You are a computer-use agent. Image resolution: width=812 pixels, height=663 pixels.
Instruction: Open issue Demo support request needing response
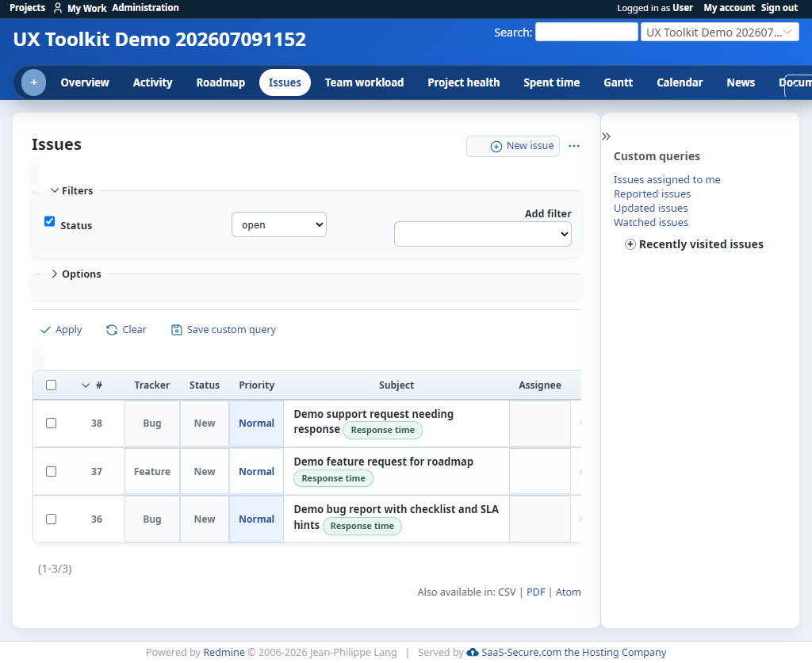coord(373,422)
